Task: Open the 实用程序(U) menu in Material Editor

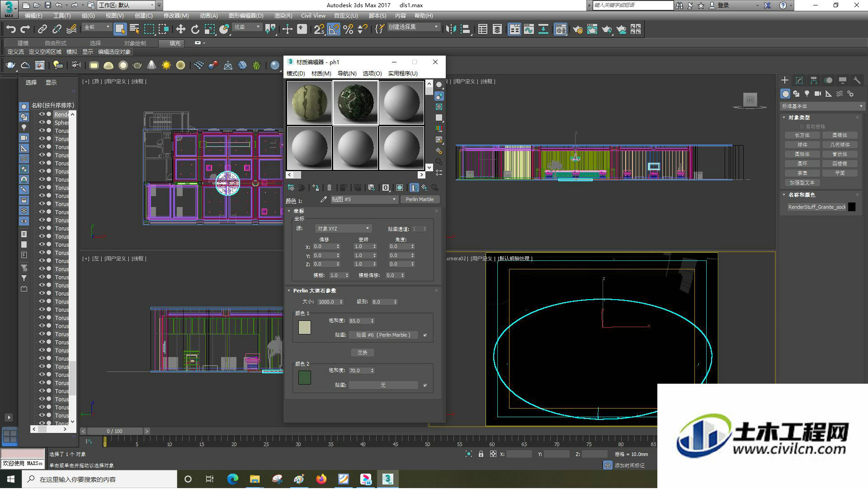Action: pyautogui.click(x=402, y=74)
